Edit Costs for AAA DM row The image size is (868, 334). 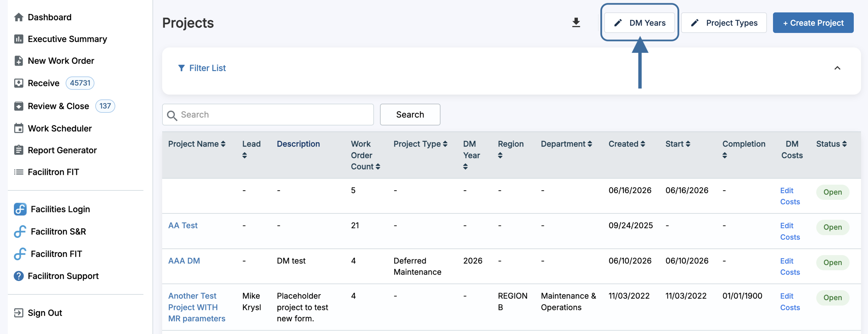[x=790, y=267]
